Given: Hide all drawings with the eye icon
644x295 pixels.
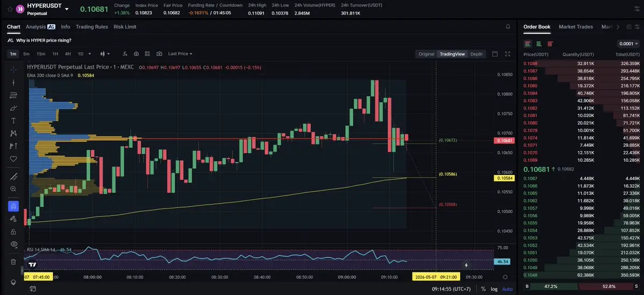Looking at the screenshot, I should click(x=13, y=244).
